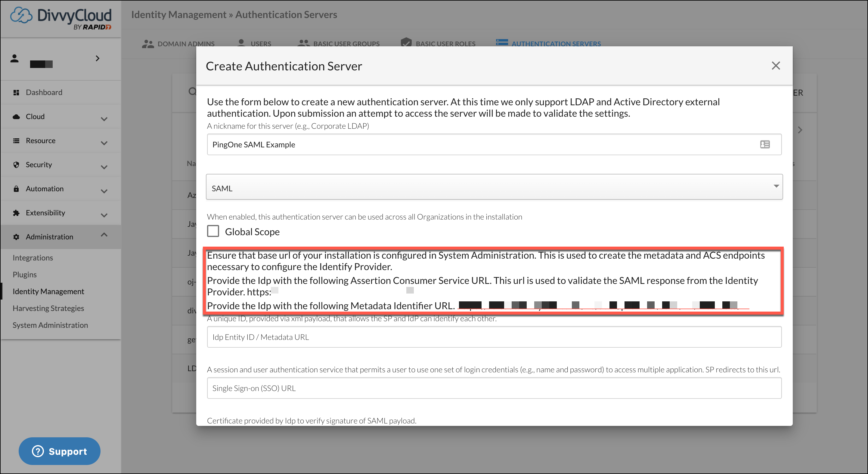This screenshot has height=474, width=868.
Task: Expand the user account chevron
Action: pos(98,58)
